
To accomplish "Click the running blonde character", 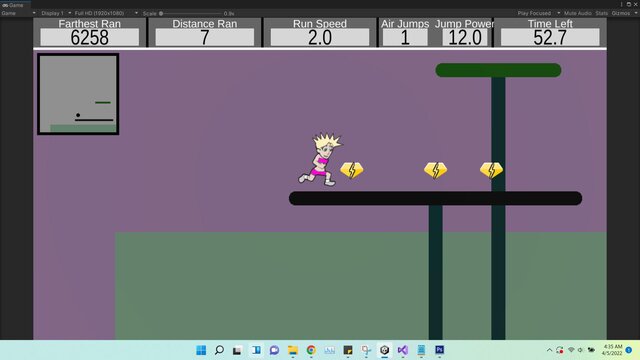I will pos(321,160).
